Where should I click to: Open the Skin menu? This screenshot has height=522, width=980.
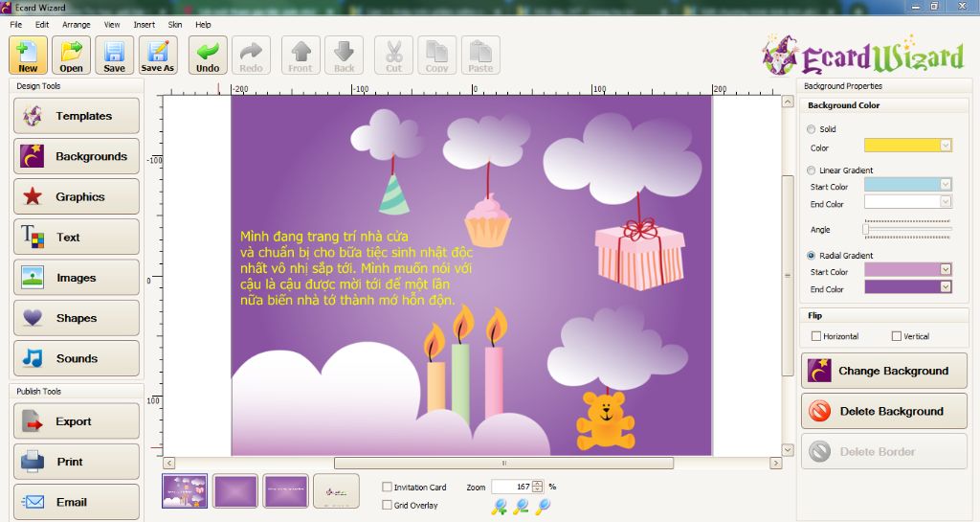(x=175, y=24)
